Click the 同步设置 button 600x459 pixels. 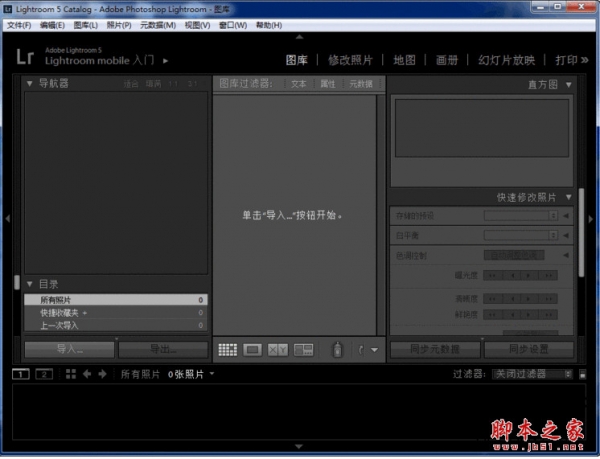pos(529,349)
